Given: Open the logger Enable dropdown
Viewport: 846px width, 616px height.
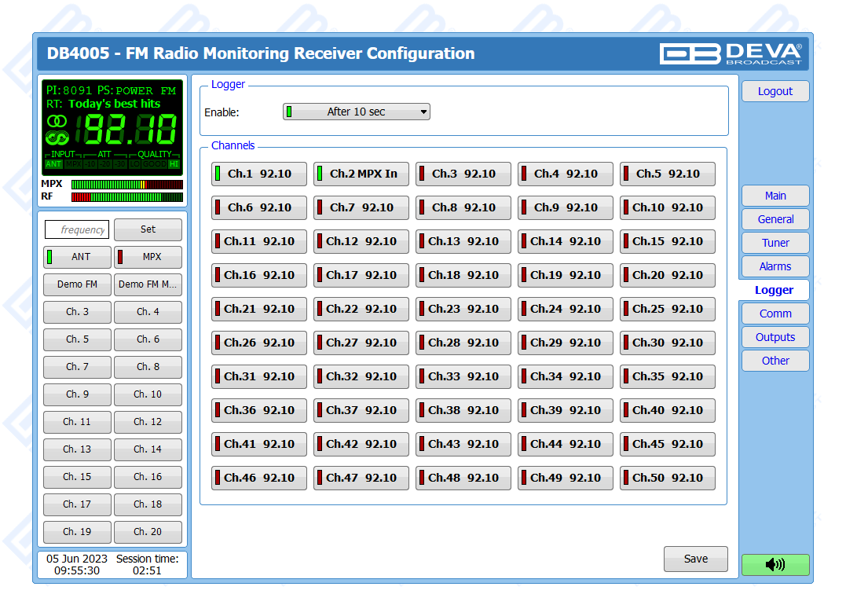Looking at the screenshot, I should [x=357, y=112].
